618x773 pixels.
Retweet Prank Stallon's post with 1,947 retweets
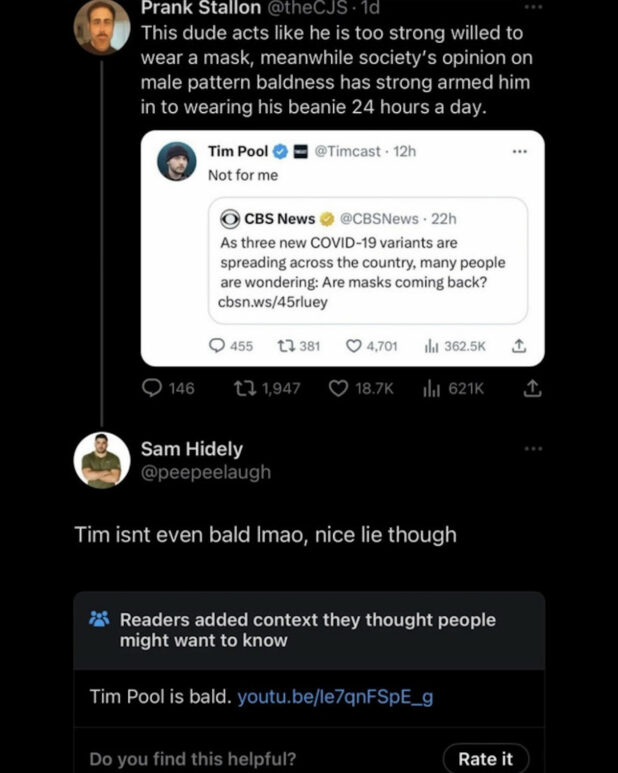pyautogui.click(x=242, y=388)
